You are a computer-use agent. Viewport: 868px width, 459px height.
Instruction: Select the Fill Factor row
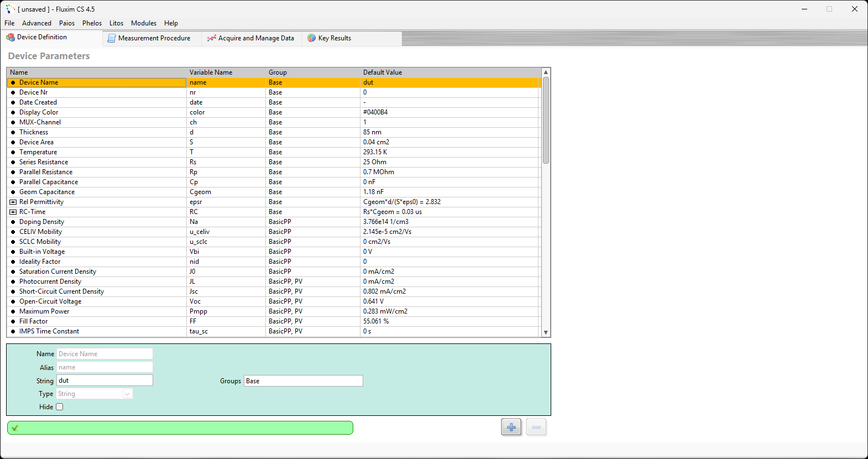click(x=274, y=321)
